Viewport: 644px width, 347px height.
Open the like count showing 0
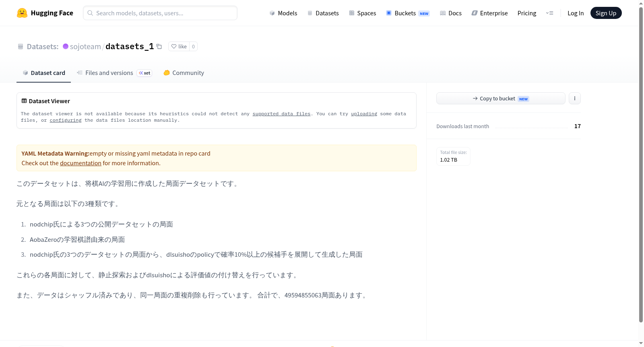193,46
